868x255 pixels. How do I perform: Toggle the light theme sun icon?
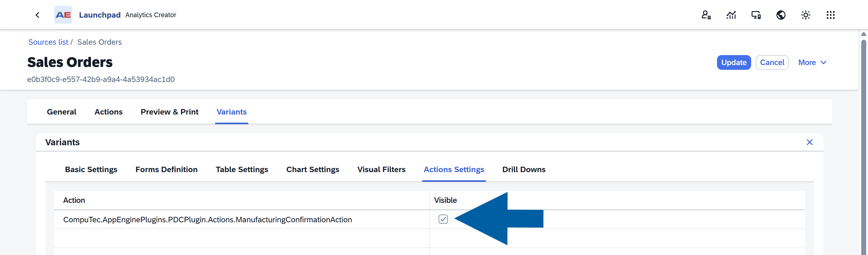point(806,15)
